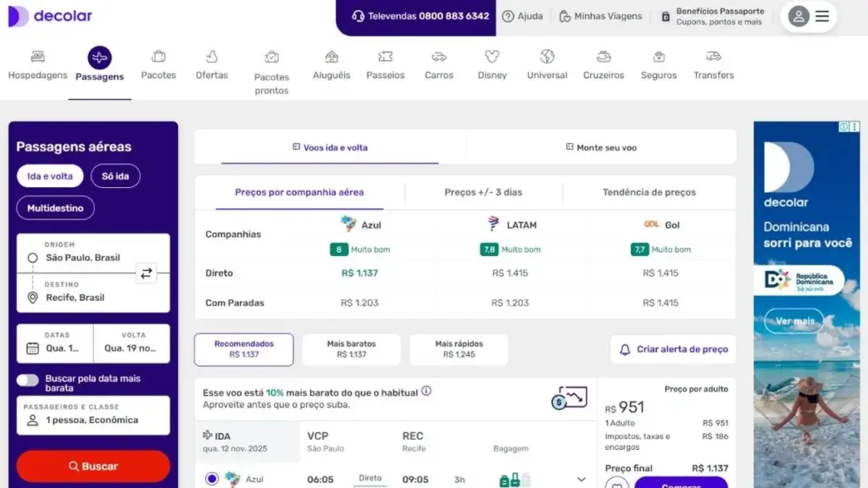Click Criar alerta de preço button
Image resolution: width=868 pixels, height=488 pixels.
[673, 349]
